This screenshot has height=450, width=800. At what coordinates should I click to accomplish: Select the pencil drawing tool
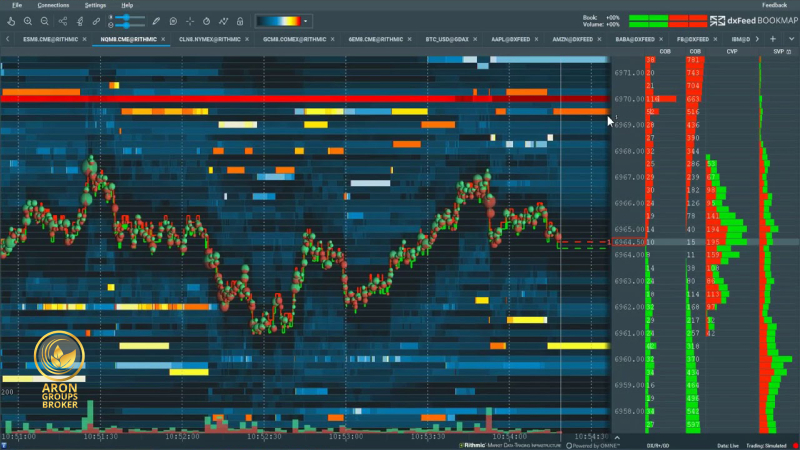(x=156, y=21)
